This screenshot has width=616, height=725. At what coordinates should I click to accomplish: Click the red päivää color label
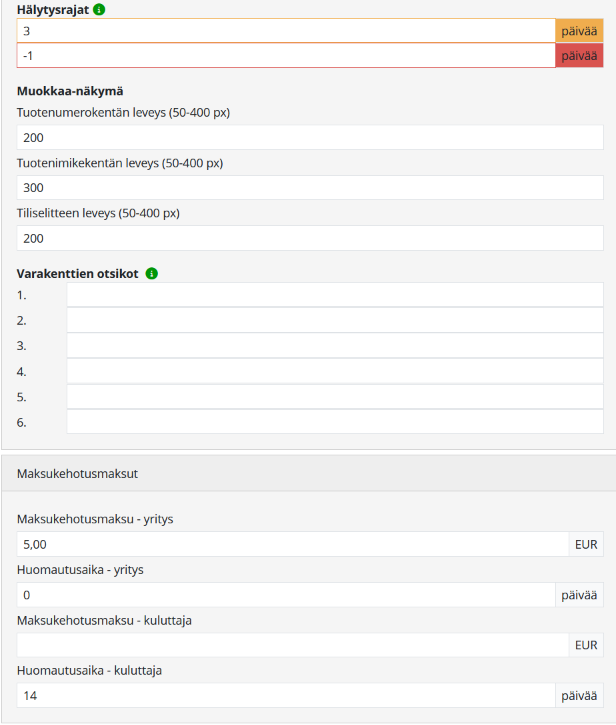(579, 56)
